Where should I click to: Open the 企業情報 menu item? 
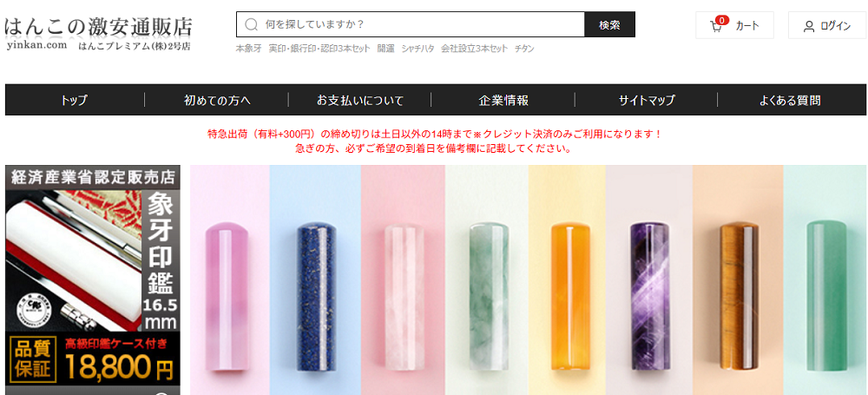503,101
